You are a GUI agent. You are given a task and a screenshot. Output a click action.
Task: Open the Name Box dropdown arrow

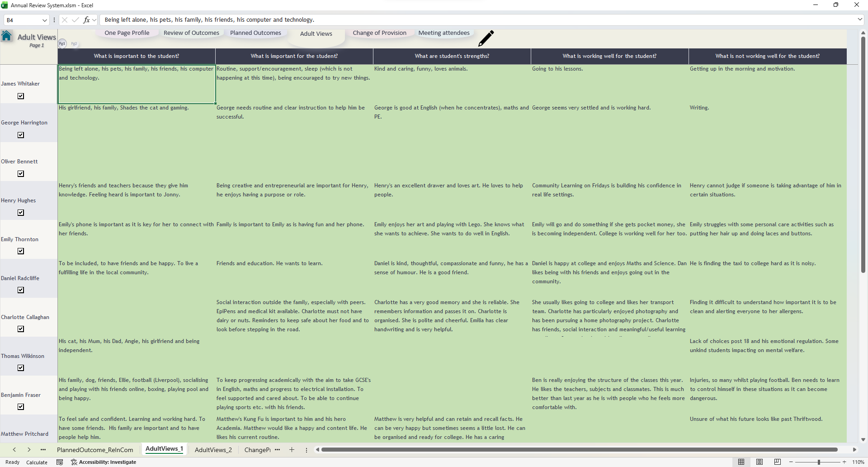tap(44, 20)
